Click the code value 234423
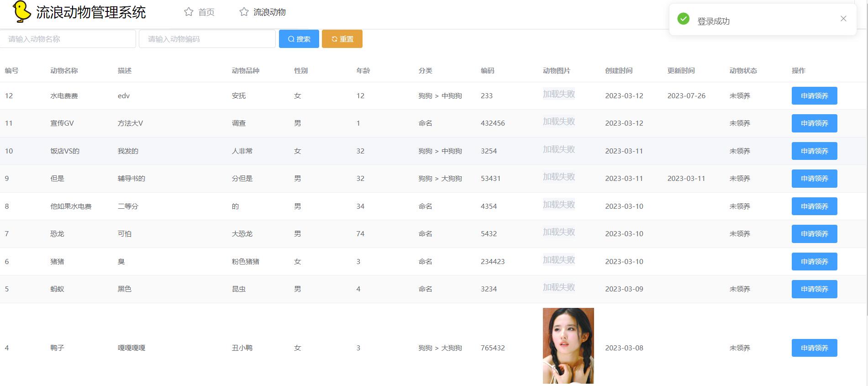 [x=493, y=262]
